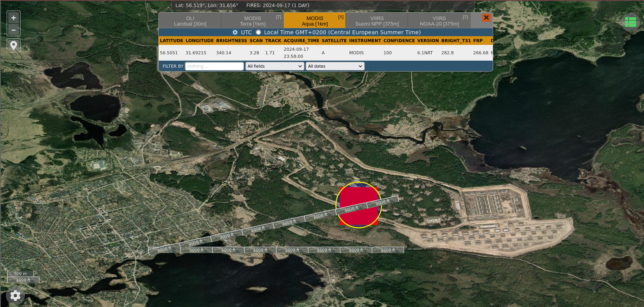Expand the All fields dropdown
Image resolution: width=644 pixels, height=307 pixels.
(275, 66)
